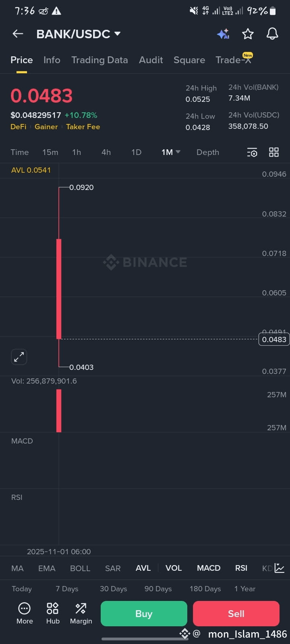Add BANK/USDC to favorites with star
This screenshot has height=644, width=290.
tap(248, 34)
